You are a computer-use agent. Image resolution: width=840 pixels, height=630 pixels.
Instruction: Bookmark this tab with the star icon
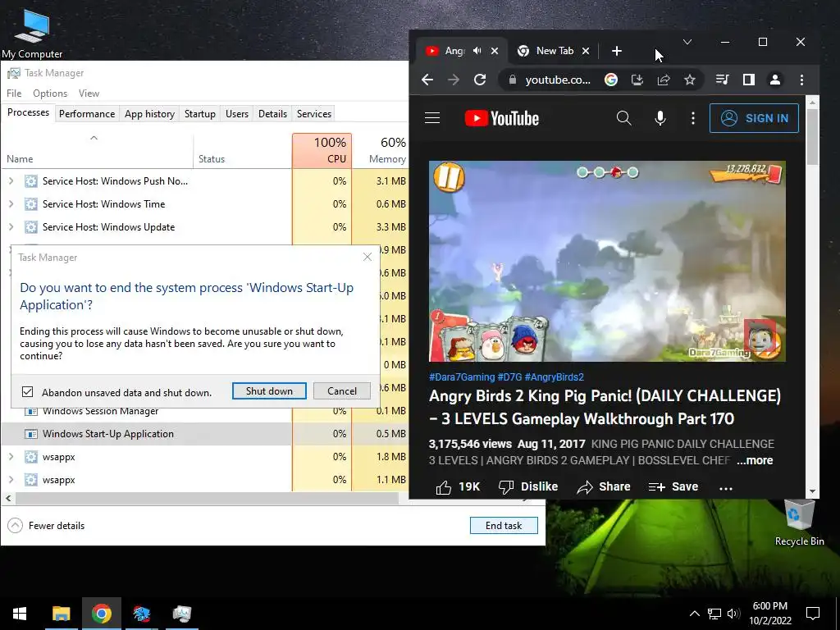tap(689, 80)
